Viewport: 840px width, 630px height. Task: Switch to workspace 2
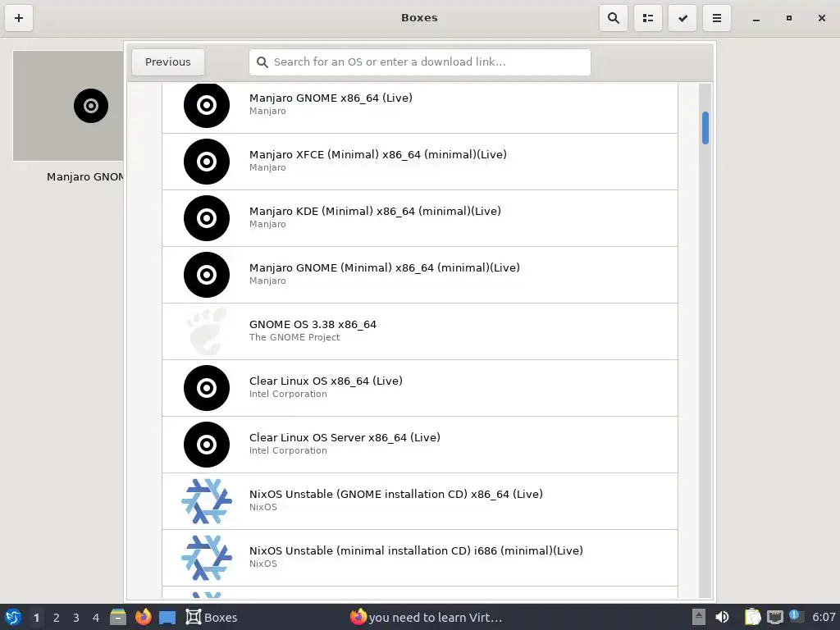[x=57, y=618]
